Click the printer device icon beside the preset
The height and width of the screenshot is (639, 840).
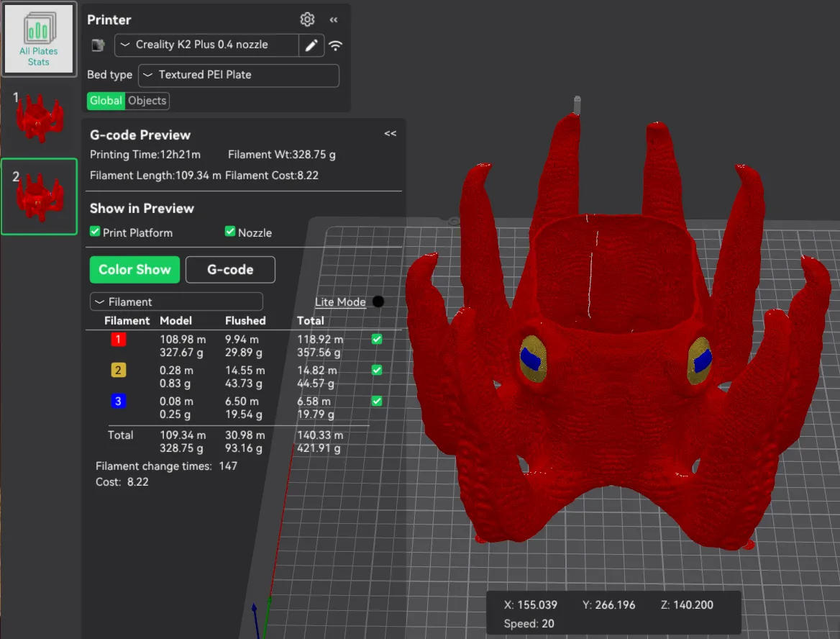point(98,45)
